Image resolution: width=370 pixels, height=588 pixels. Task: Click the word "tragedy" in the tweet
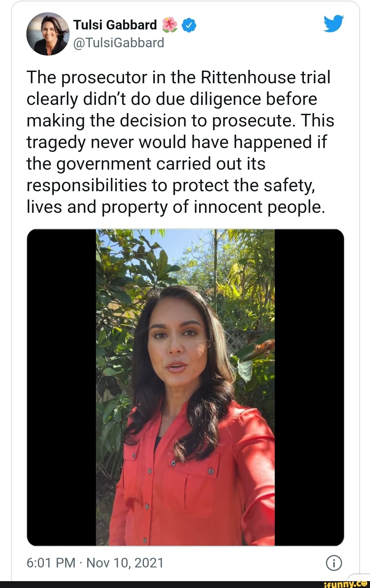56,143
